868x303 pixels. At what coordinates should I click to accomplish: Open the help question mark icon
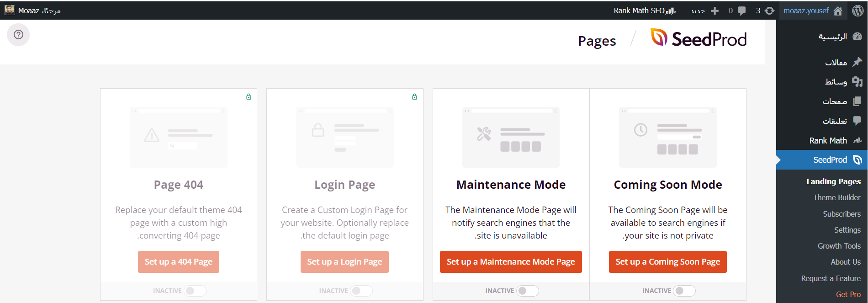point(18,35)
